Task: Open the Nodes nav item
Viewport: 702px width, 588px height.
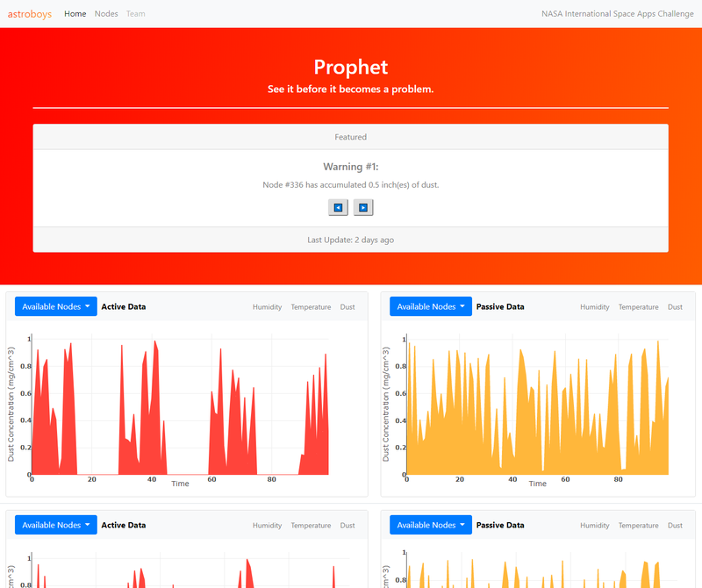Action: click(x=106, y=14)
